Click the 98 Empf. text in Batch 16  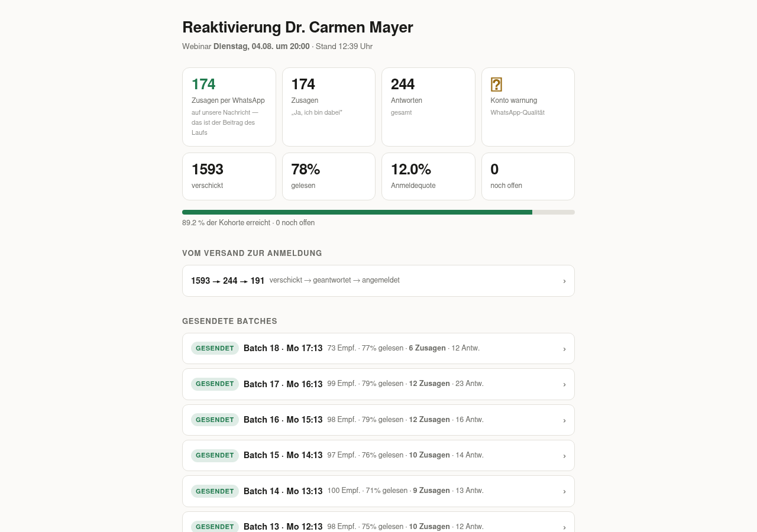[x=342, y=420]
